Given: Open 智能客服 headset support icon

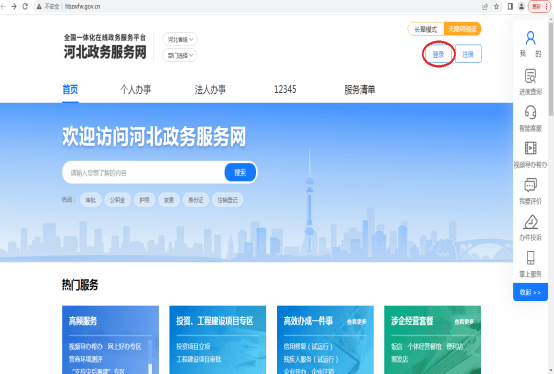Looking at the screenshot, I should pyautogui.click(x=530, y=112).
